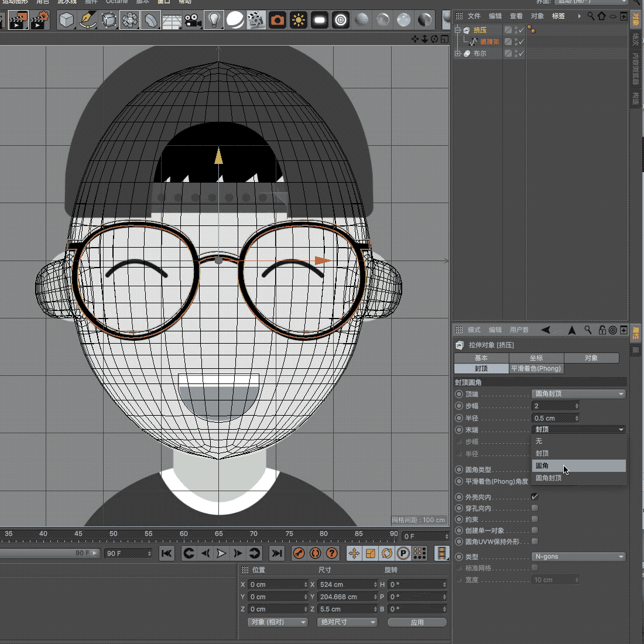Click the 应用 apply button

coord(417,622)
